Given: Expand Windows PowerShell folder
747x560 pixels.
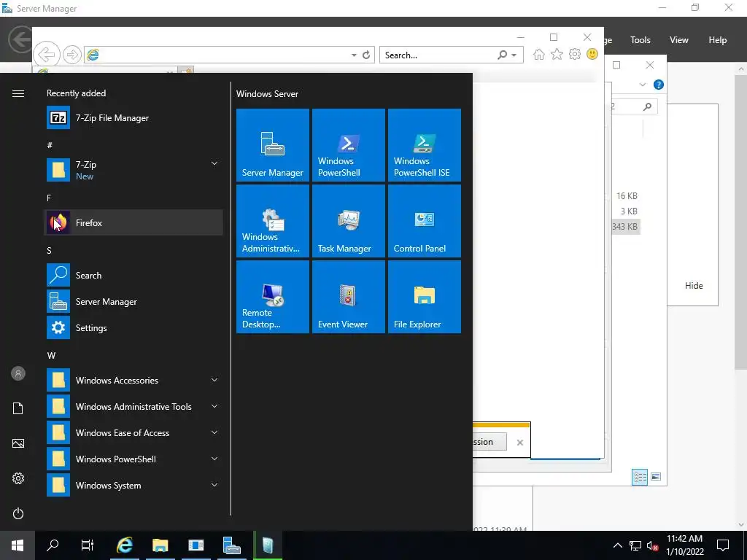Looking at the screenshot, I should pos(134,459).
